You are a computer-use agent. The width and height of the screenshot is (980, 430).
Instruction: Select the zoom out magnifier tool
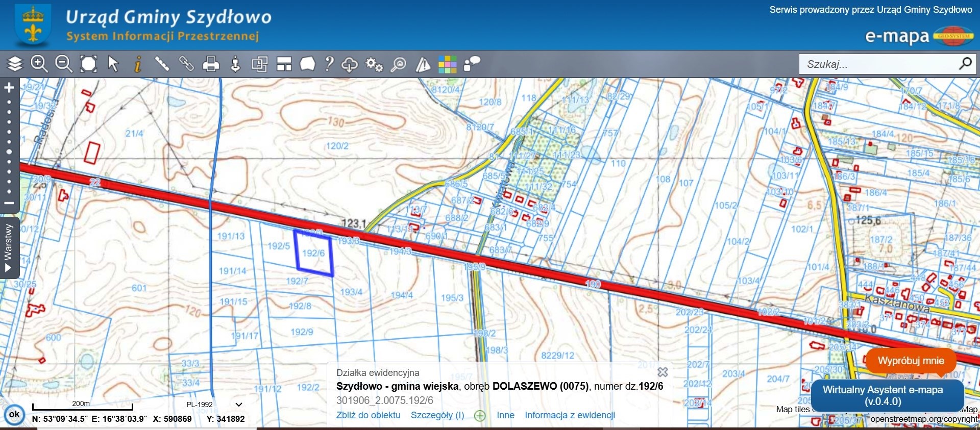click(64, 64)
